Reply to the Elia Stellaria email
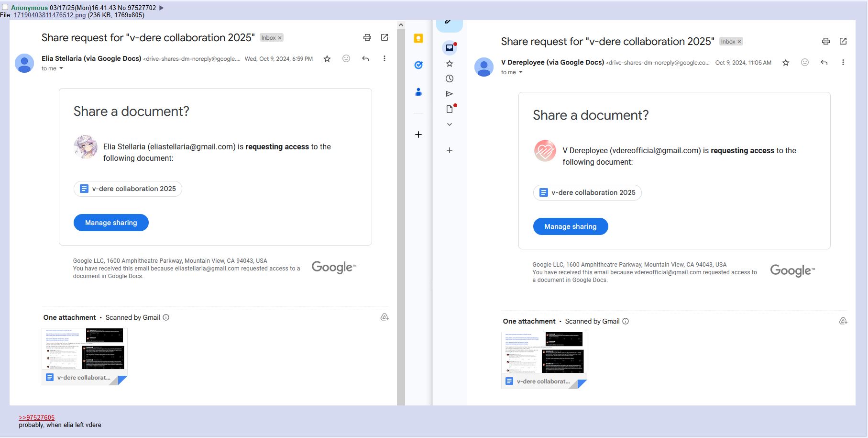 [365, 58]
